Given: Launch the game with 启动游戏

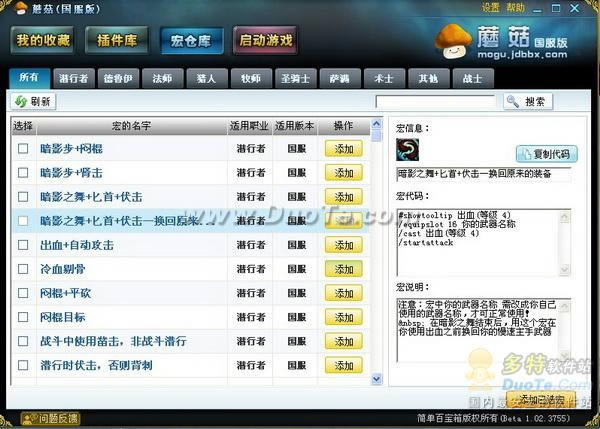Looking at the screenshot, I should coord(266,41).
